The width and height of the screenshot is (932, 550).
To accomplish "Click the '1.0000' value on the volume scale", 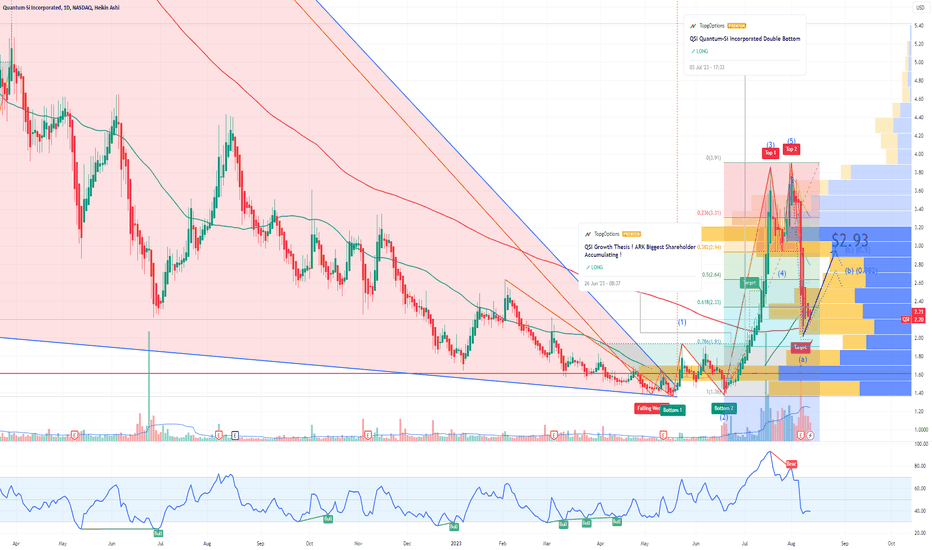I will [921, 429].
